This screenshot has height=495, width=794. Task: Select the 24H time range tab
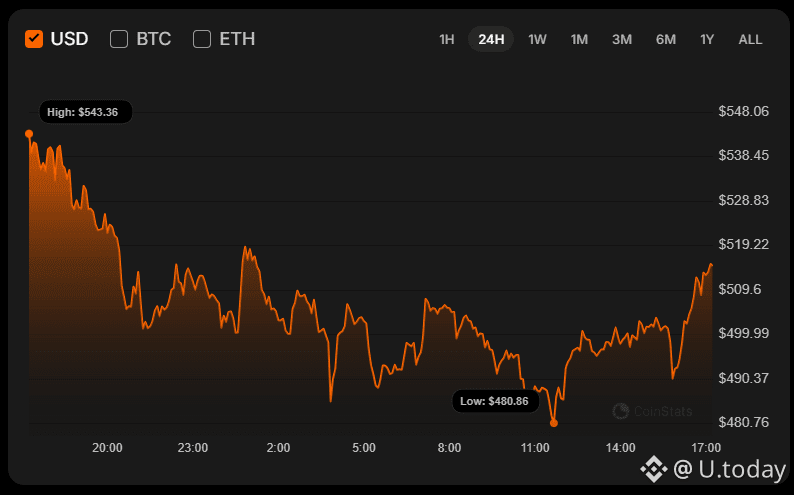point(491,39)
